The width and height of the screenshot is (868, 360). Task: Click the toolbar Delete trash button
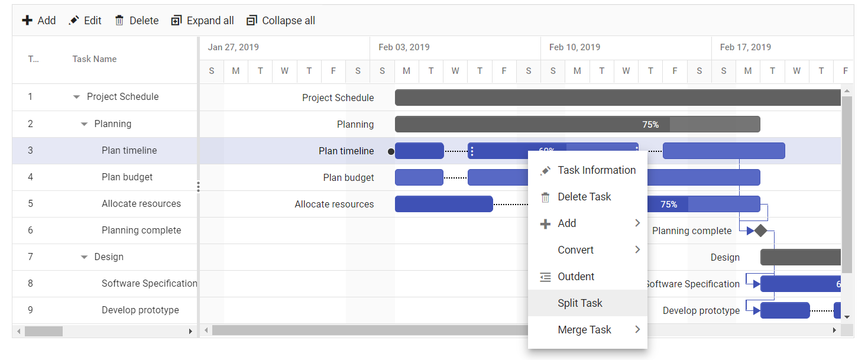click(x=137, y=21)
